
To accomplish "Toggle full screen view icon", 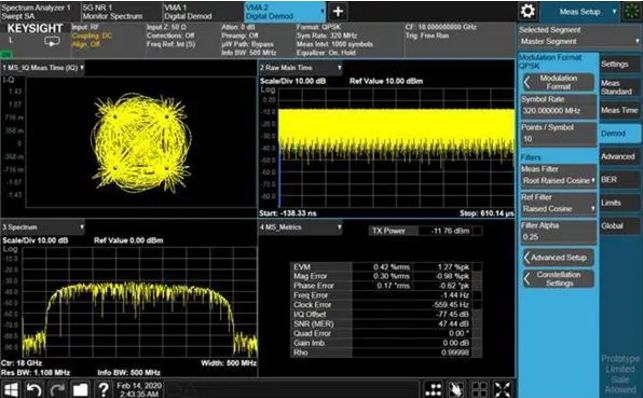I will coord(502,389).
